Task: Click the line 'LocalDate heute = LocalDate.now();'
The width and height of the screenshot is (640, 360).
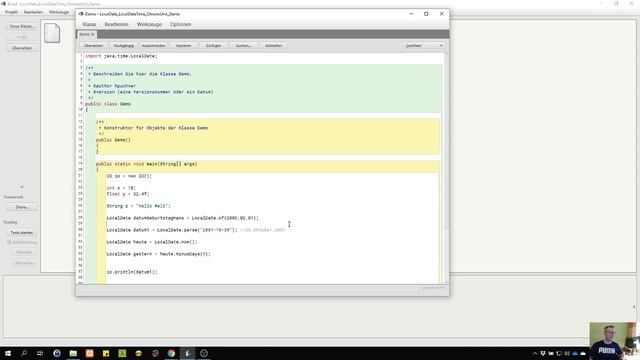Action: (152, 242)
